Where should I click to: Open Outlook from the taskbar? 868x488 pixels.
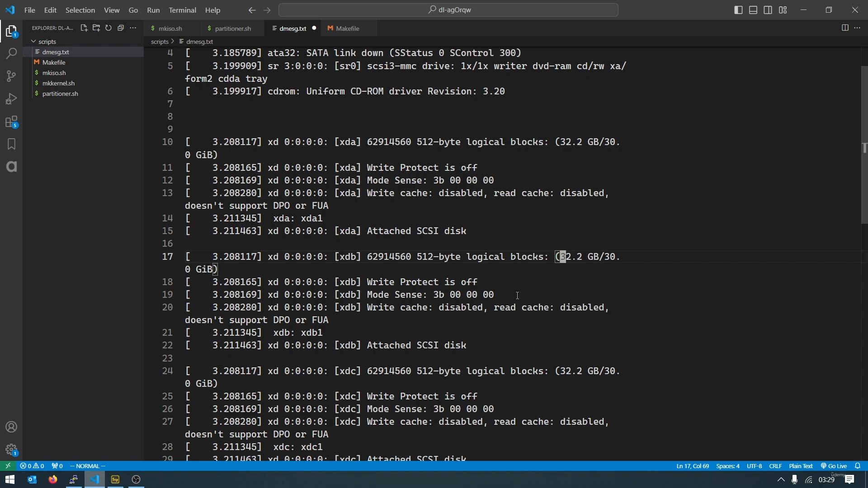point(32,479)
